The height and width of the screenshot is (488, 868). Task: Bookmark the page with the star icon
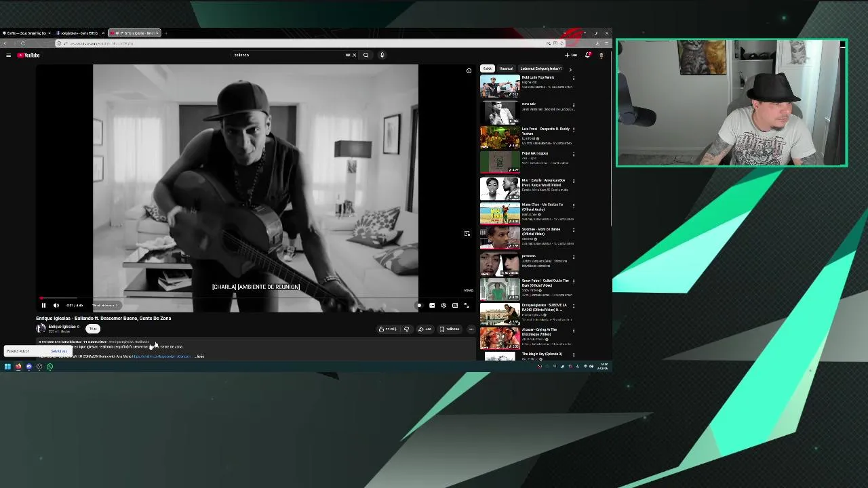[x=561, y=43]
